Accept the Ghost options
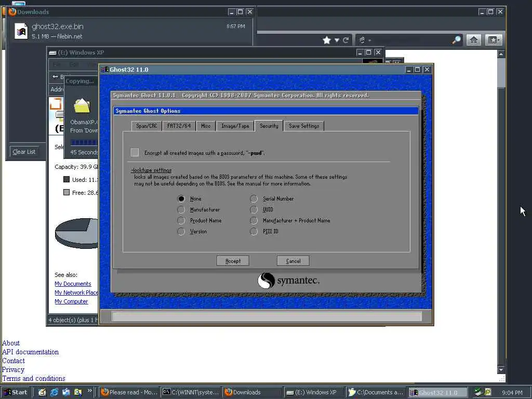This screenshot has width=532, height=399. pyautogui.click(x=233, y=261)
